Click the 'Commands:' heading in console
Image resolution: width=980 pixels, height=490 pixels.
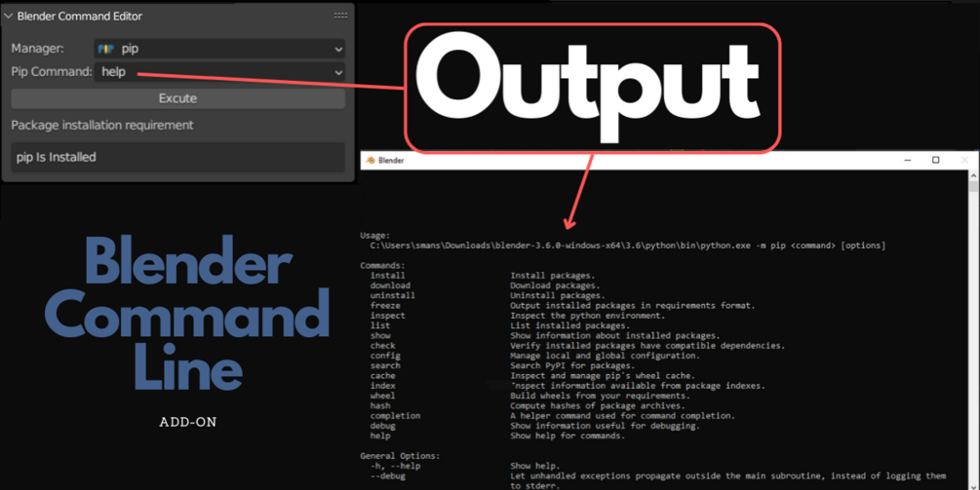[x=382, y=265]
